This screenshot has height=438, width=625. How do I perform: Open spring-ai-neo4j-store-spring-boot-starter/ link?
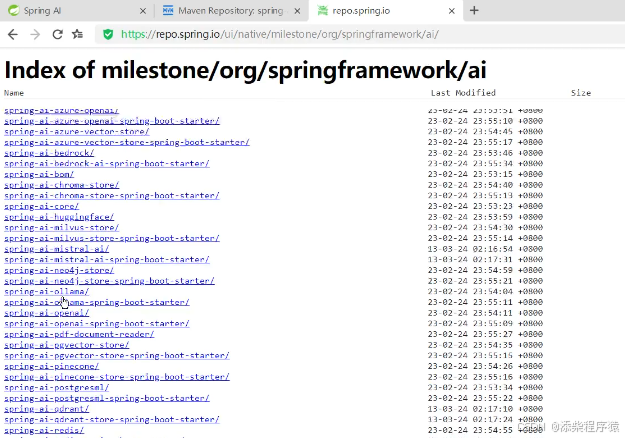click(109, 281)
